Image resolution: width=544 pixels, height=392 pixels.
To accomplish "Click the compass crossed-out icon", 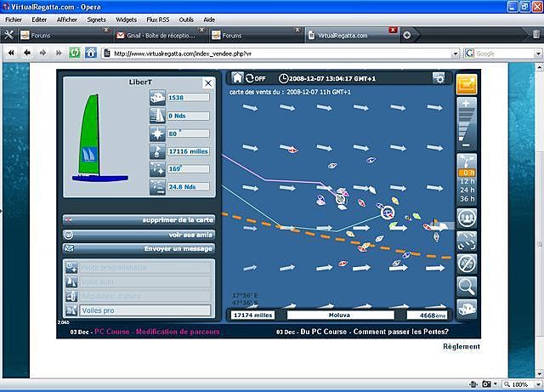I will [x=467, y=264].
